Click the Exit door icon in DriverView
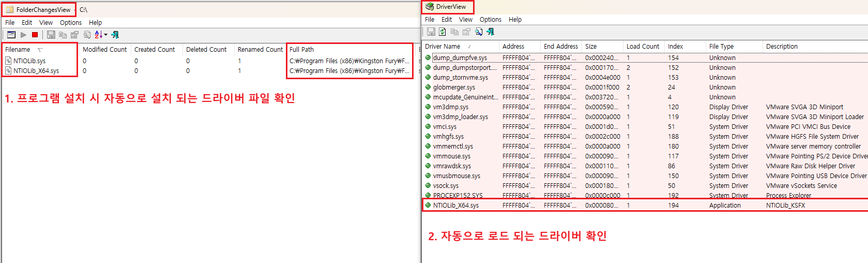This screenshot has width=868, height=263. click(490, 32)
